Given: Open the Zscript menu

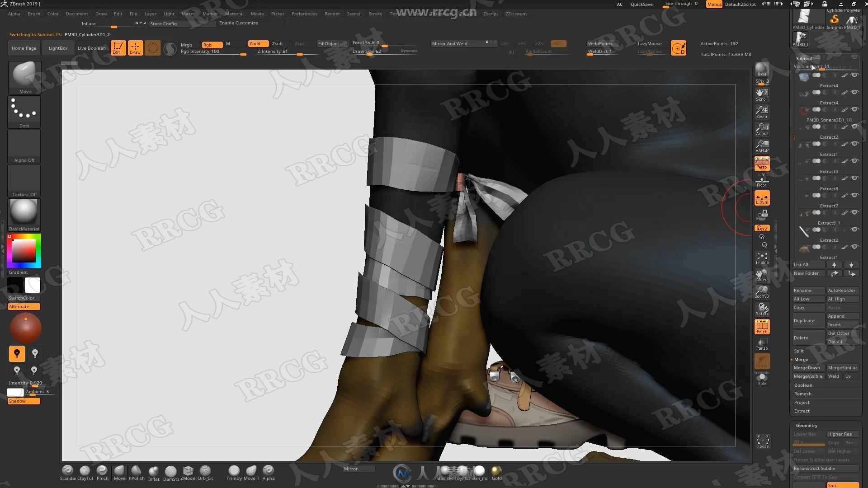Looking at the screenshot, I should pos(491,14).
